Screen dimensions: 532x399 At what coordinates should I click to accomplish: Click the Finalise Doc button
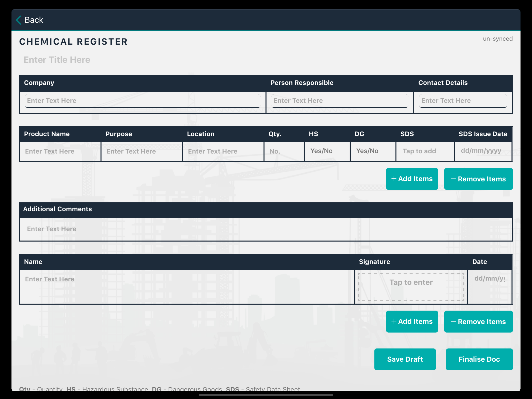479,359
